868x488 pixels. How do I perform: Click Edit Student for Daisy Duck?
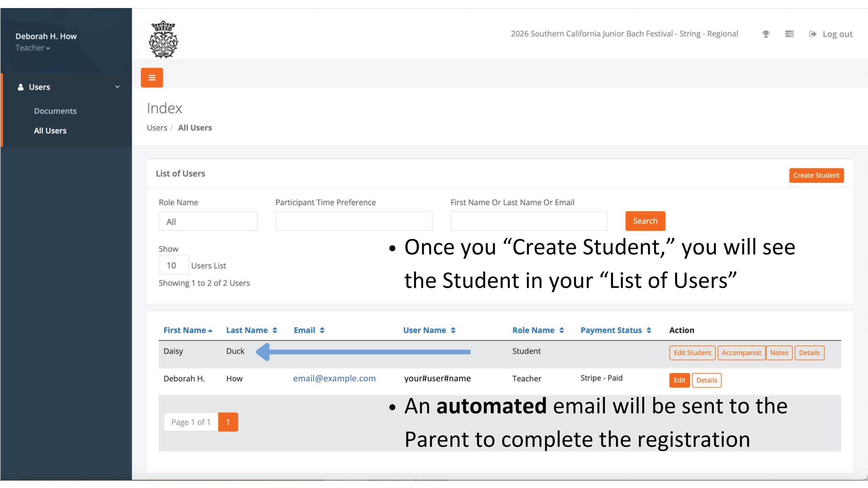pyautogui.click(x=692, y=352)
